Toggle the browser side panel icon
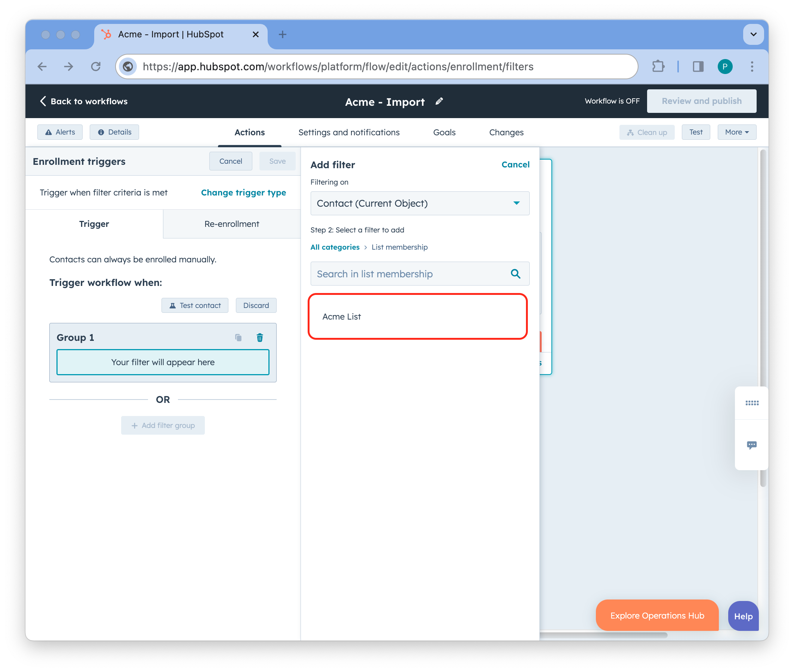This screenshot has height=672, width=794. pos(698,67)
